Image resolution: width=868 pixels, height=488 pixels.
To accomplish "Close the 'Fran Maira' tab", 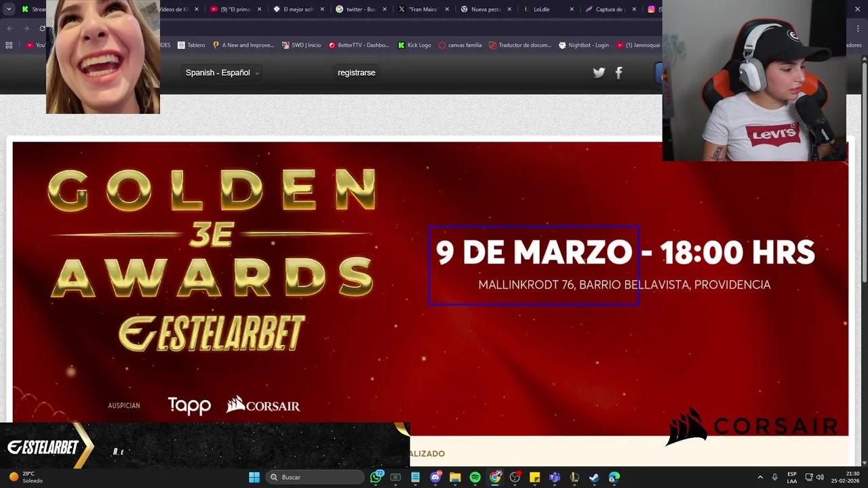I will click(447, 9).
